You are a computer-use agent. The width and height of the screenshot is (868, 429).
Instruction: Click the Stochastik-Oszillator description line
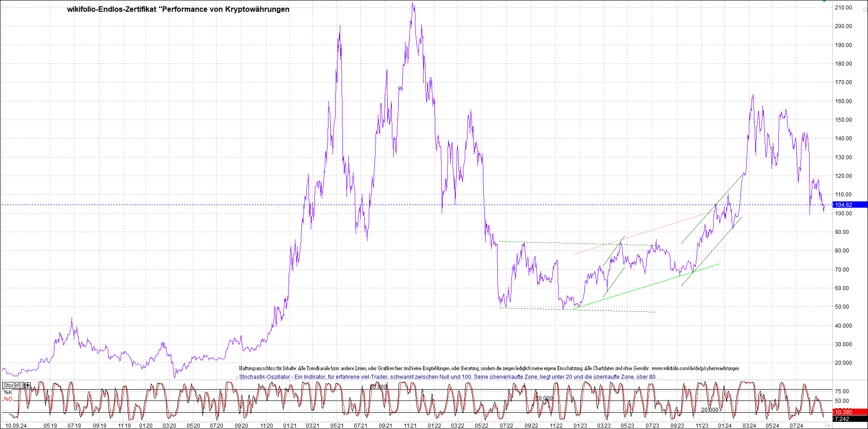coord(446,377)
